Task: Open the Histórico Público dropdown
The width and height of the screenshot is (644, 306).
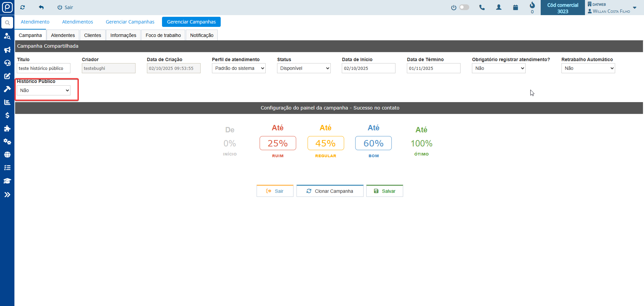Action: 44,90
